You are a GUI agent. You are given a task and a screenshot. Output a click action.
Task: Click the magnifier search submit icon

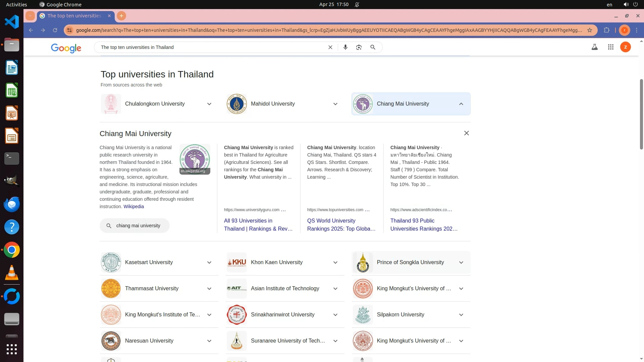coord(373,47)
